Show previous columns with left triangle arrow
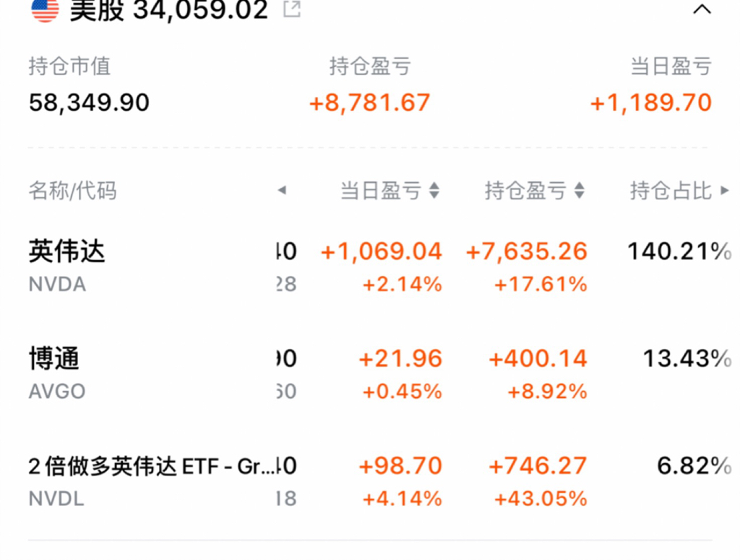740x560 pixels. [x=283, y=191]
